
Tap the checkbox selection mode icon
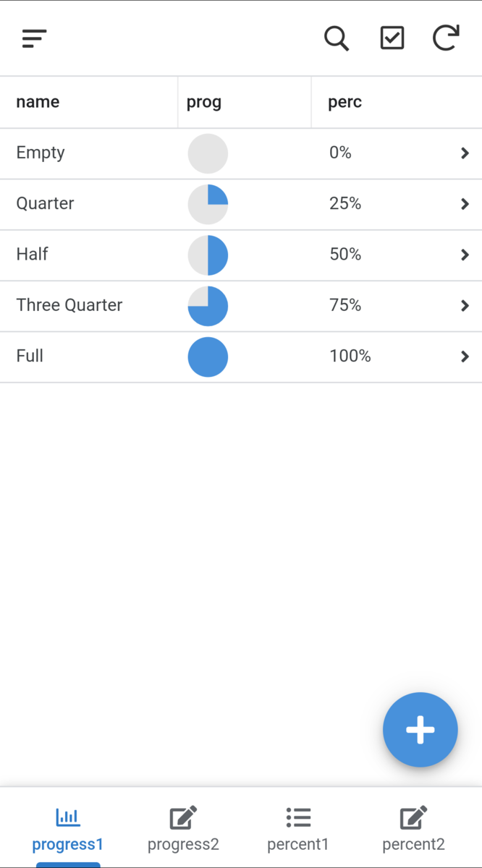click(x=392, y=38)
